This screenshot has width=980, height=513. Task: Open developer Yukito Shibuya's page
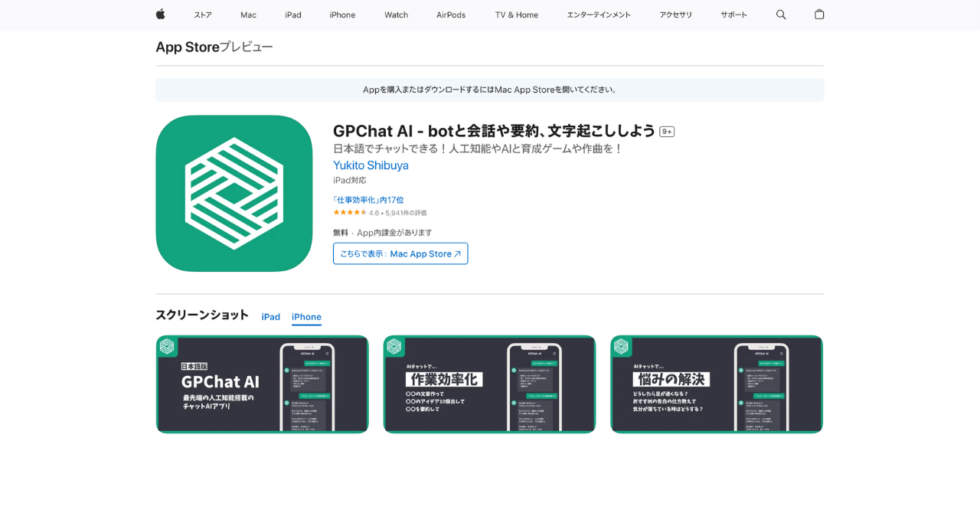[371, 165]
